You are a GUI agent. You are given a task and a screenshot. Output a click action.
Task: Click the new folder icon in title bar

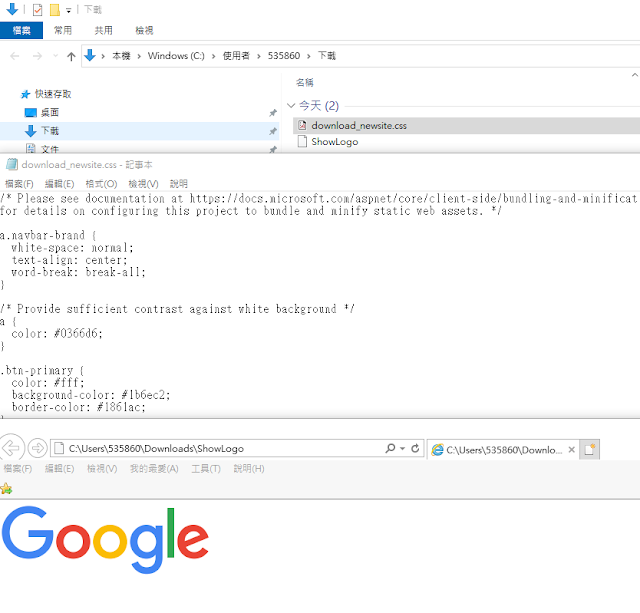55,10
